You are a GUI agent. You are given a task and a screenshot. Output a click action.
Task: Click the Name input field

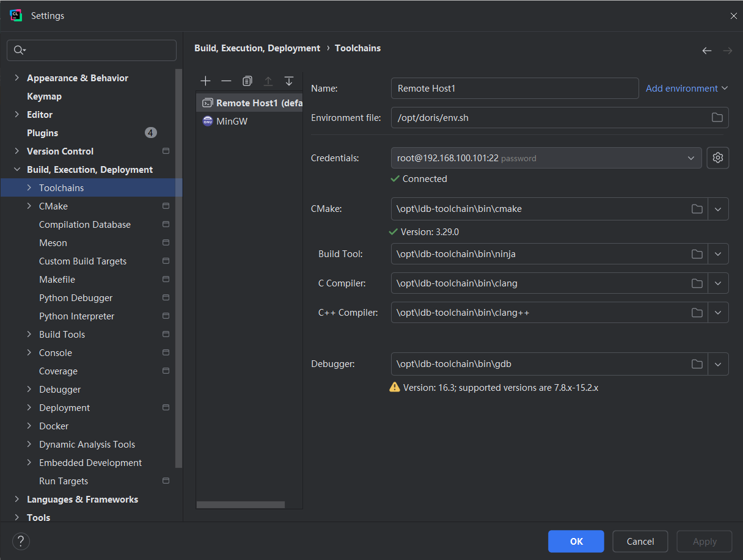point(514,89)
